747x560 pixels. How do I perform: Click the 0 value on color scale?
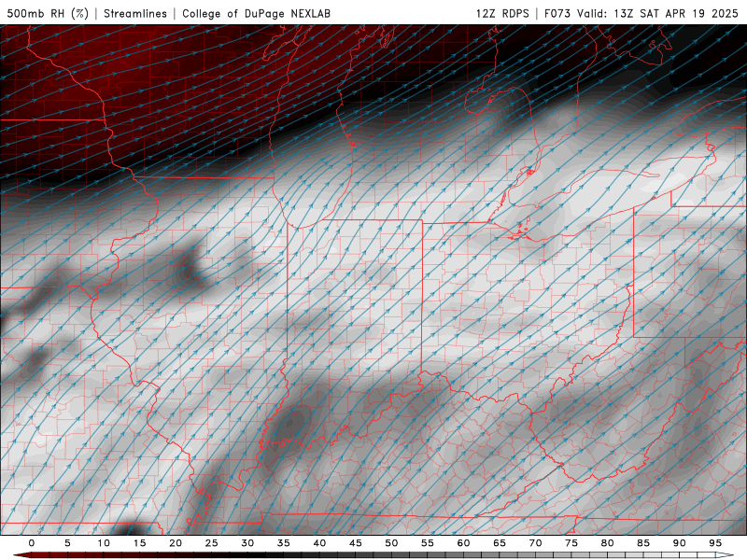[x=32, y=543]
